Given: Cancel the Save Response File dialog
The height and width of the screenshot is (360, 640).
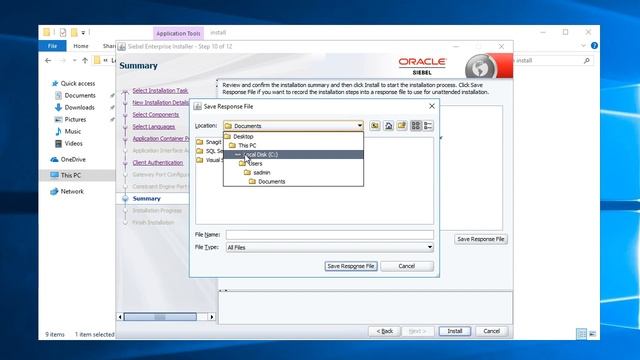Looking at the screenshot, I should tap(407, 266).
